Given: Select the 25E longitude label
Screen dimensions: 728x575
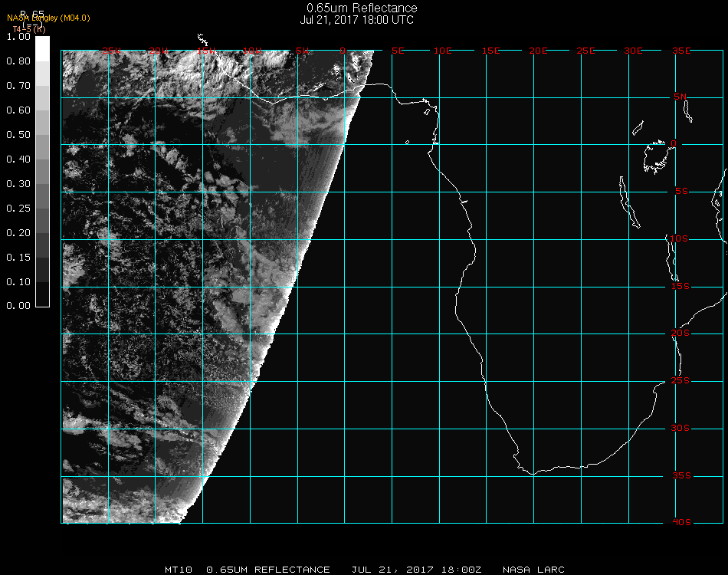Looking at the screenshot, I should click(x=586, y=51).
